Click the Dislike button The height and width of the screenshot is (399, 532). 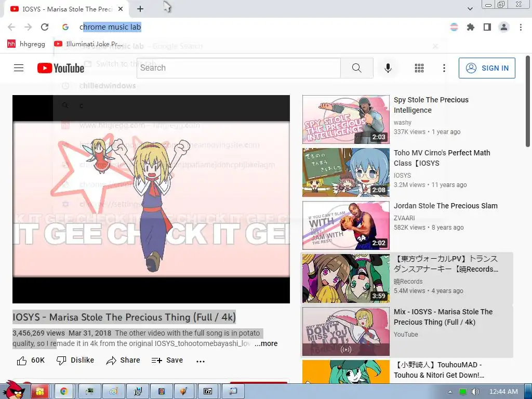click(75, 361)
